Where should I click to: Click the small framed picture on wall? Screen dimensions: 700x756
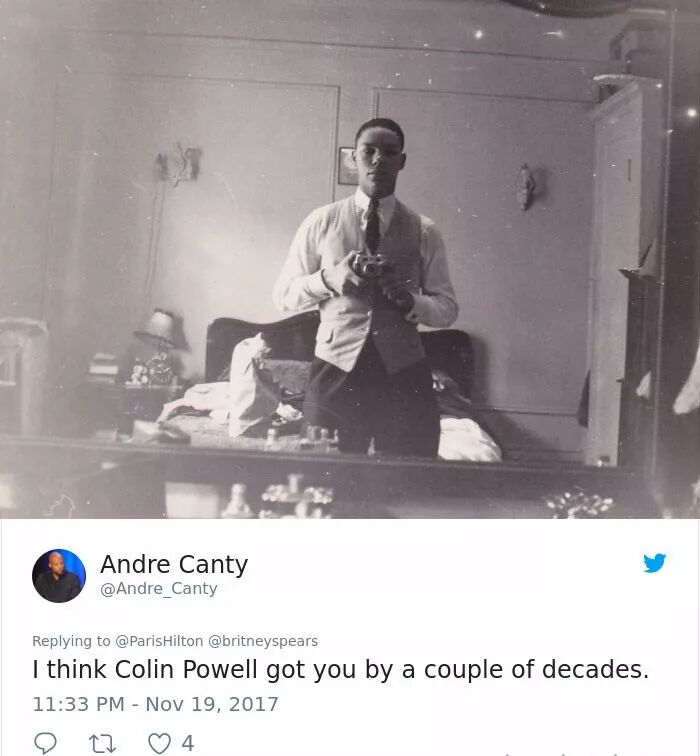click(347, 166)
